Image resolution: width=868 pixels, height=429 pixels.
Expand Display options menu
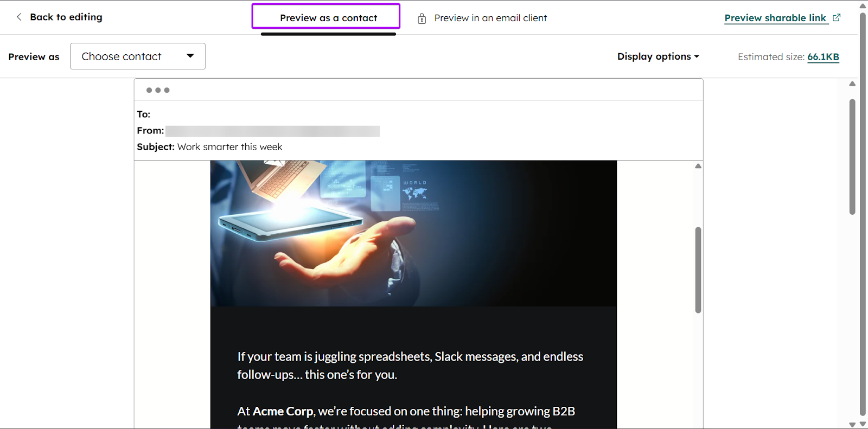pos(658,56)
